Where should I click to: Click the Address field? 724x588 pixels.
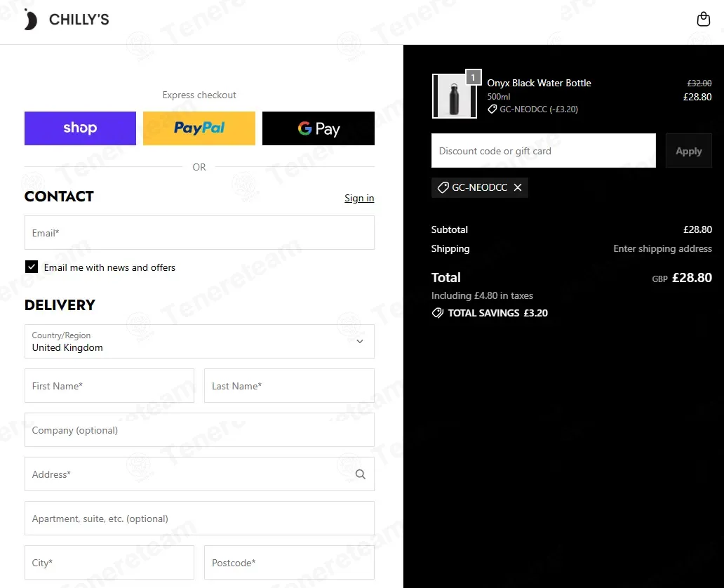(x=199, y=474)
